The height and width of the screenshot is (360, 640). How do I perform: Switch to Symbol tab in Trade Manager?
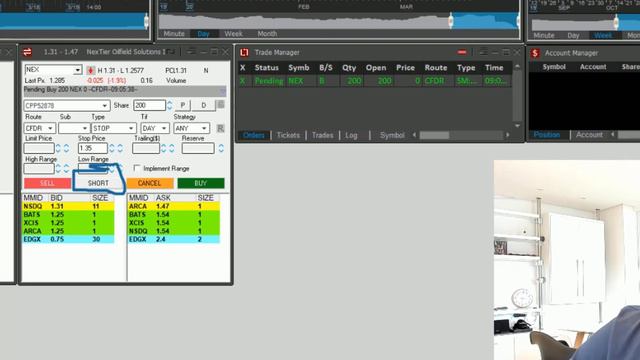(392, 135)
